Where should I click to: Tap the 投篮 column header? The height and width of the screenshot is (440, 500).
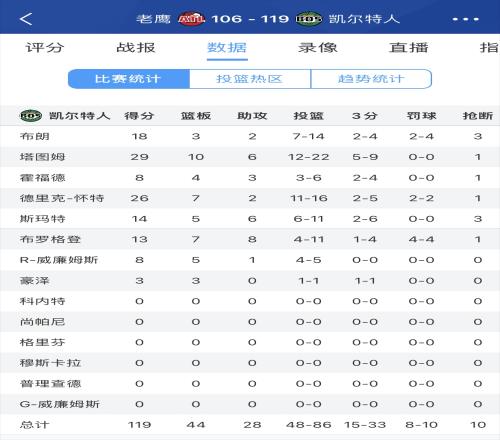tap(308, 116)
